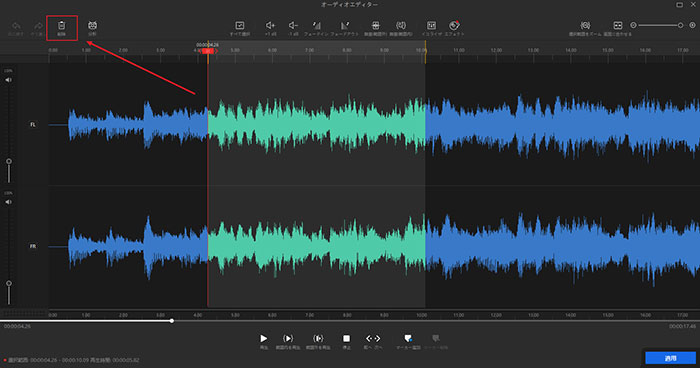Click the FR channel volume slider knob
700x368 pixels.
pos(8,283)
